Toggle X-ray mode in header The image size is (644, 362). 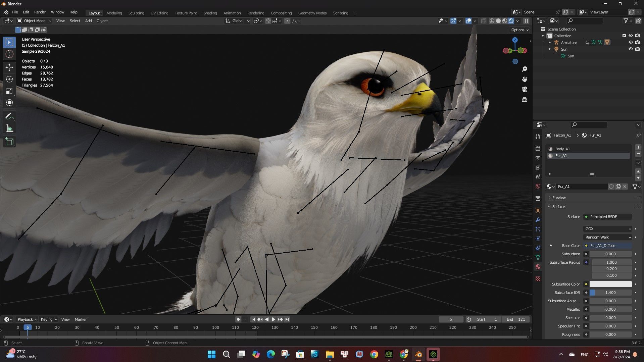483,21
